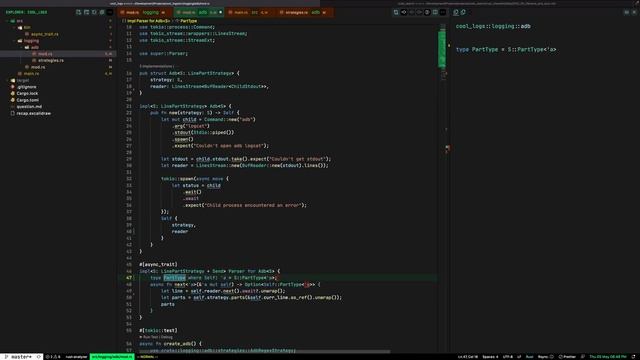
Task: Click the Collapse Folders icon in Explorer header
Action: pyautogui.click(x=102, y=12)
